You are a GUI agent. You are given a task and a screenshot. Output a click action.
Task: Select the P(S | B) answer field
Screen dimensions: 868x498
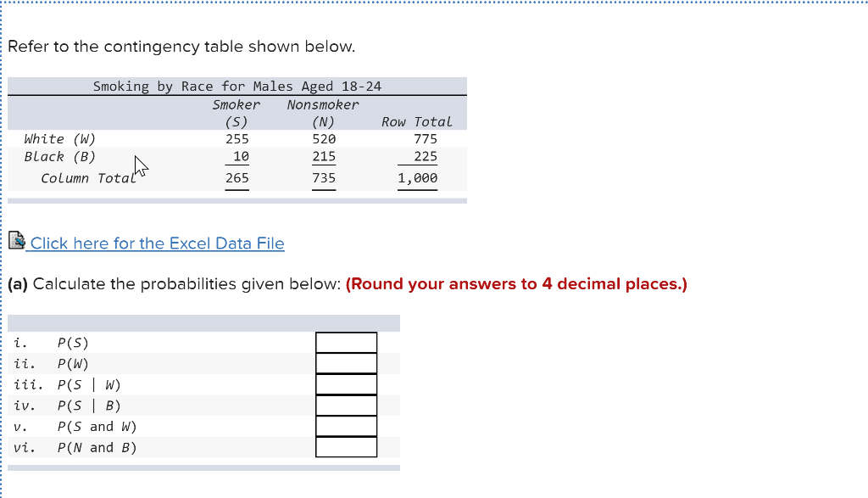[x=346, y=406]
